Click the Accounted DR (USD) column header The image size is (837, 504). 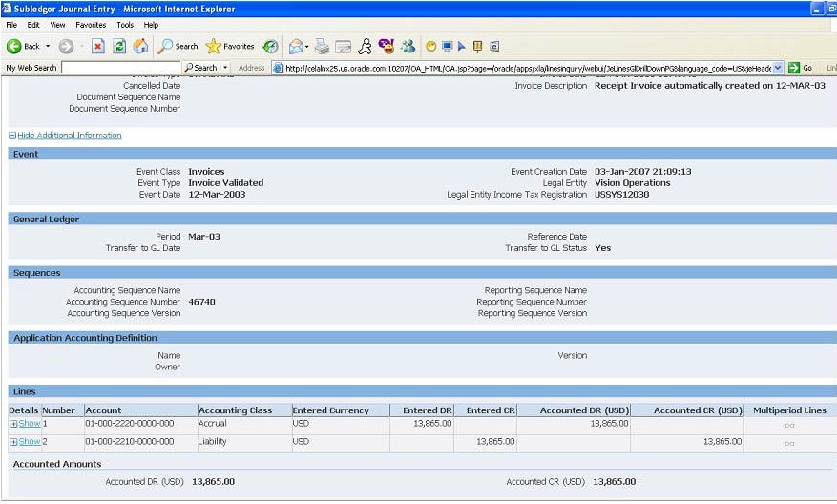584,410
